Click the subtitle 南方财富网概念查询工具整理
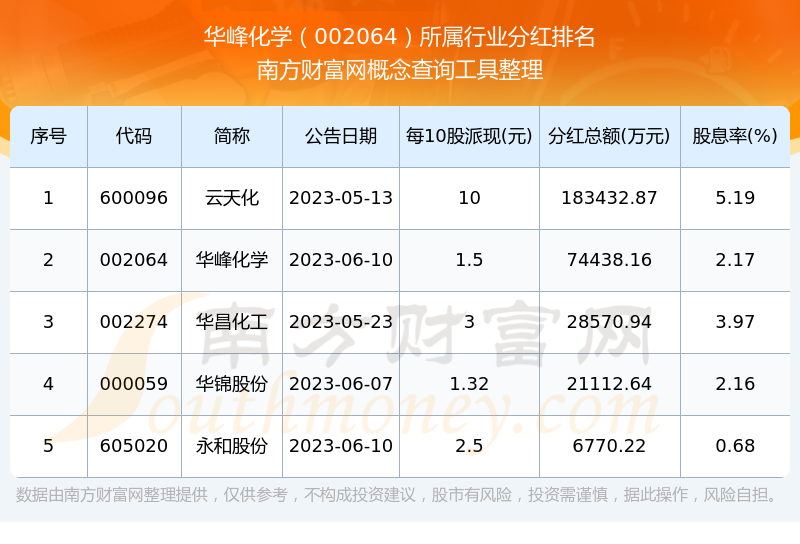 point(399,70)
